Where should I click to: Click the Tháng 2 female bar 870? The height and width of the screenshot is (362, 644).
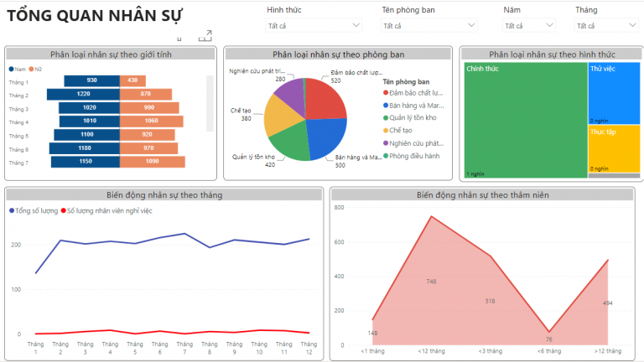pyautogui.click(x=146, y=94)
